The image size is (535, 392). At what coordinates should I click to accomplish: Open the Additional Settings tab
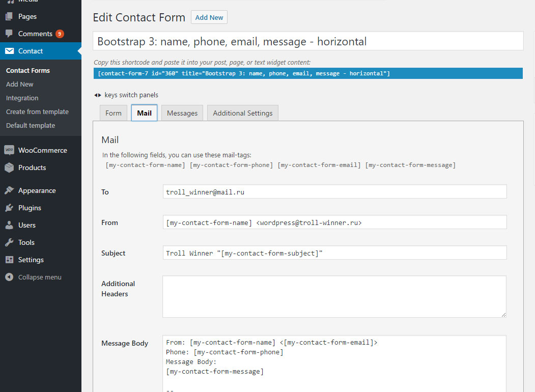point(243,113)
